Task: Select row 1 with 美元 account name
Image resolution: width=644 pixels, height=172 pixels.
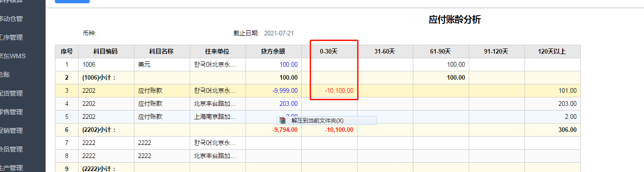Action: click(x=318, y=65)
